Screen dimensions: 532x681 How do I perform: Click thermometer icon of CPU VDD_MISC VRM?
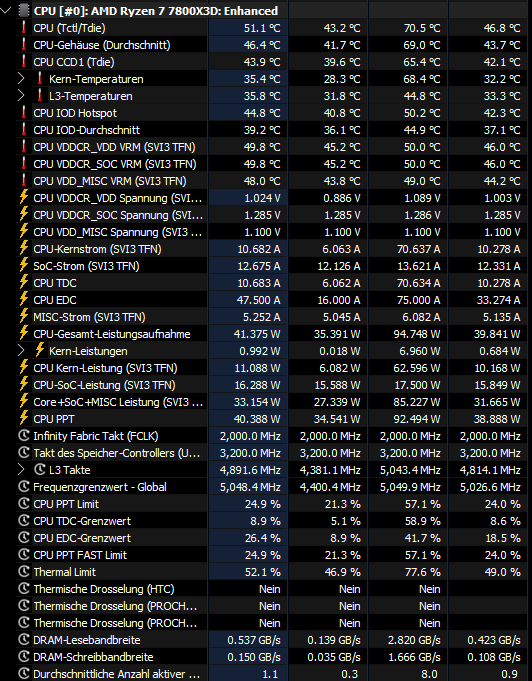[24, 181]
